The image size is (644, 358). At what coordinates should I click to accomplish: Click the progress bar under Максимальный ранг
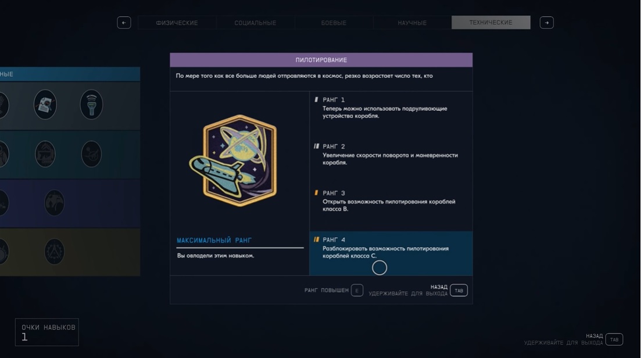239,248
